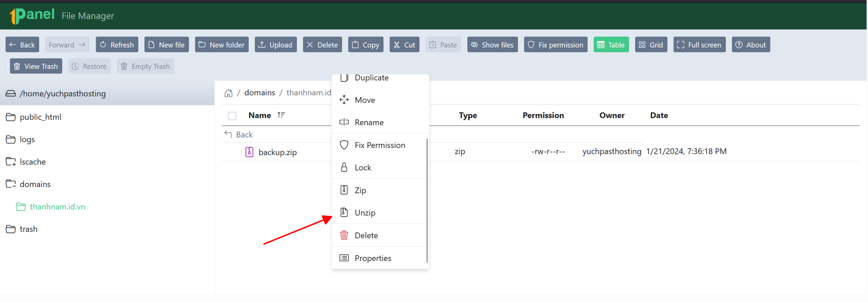Open the About dialog
Image resolution: width=868 pixels, height=303 pixels.
(751, 45)
